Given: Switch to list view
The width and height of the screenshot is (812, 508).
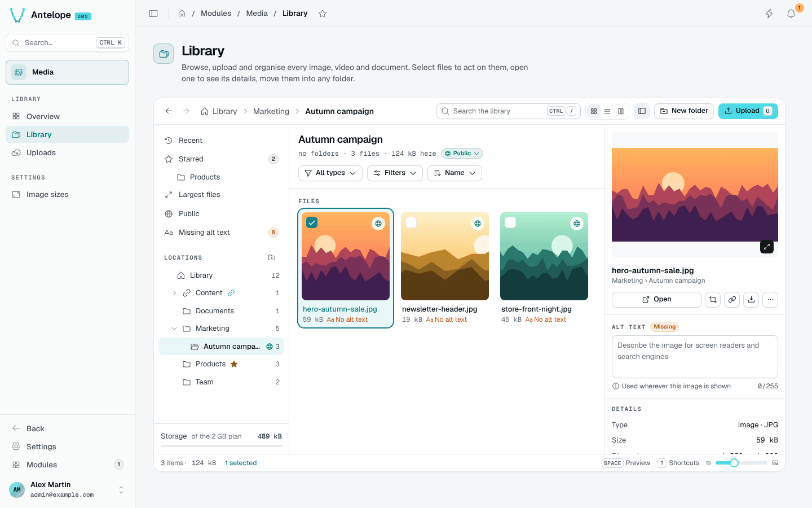Looking at the screenshot, I should (607, 111).
